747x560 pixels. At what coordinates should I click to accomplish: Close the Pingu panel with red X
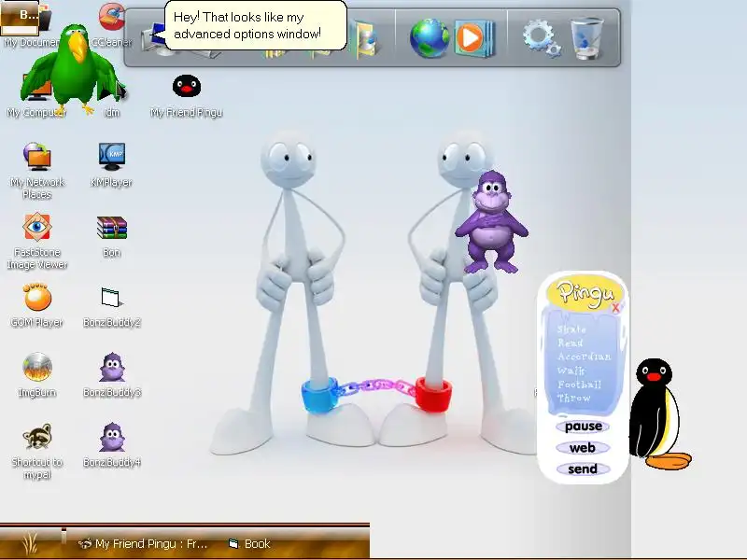[x=615, y=308]
